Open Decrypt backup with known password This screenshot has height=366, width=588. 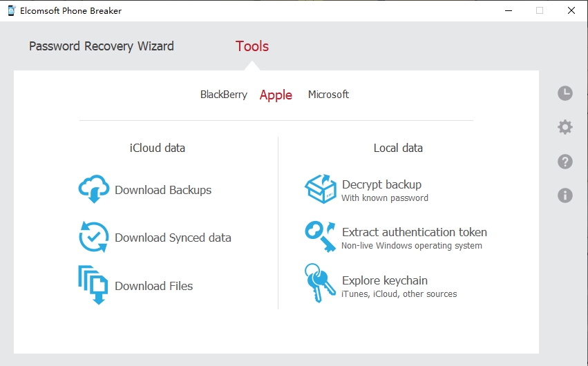click(x=384, y=190)
